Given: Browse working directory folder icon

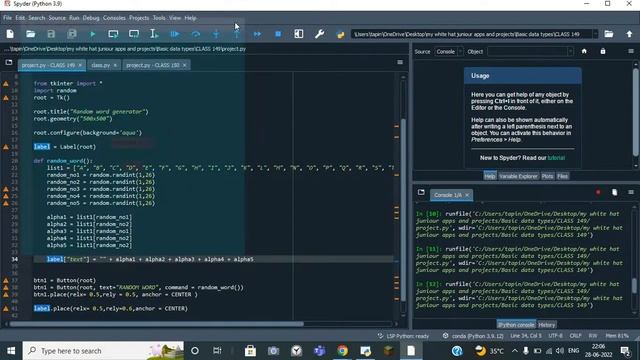Looking at the screenshot, I should point(609,34).
